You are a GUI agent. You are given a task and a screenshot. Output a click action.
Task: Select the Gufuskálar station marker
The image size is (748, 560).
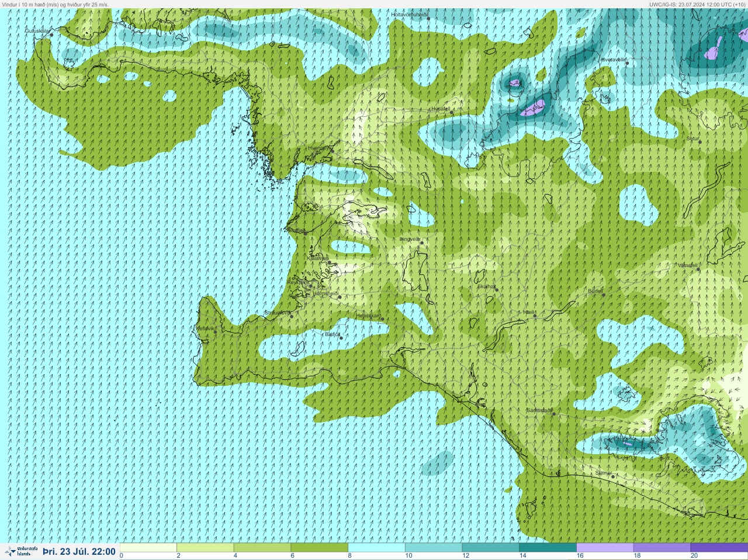point(51,35)
